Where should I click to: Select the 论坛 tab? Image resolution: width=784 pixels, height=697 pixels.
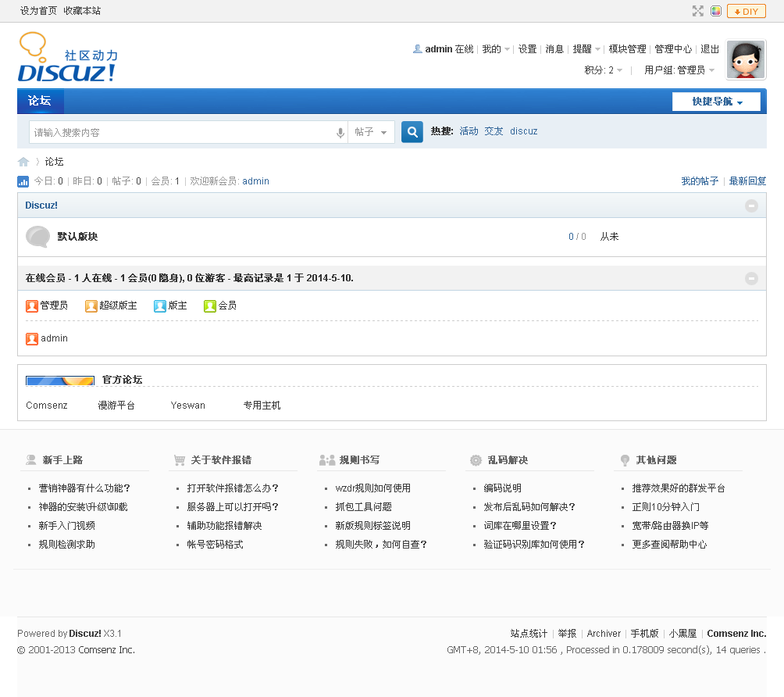40,102
